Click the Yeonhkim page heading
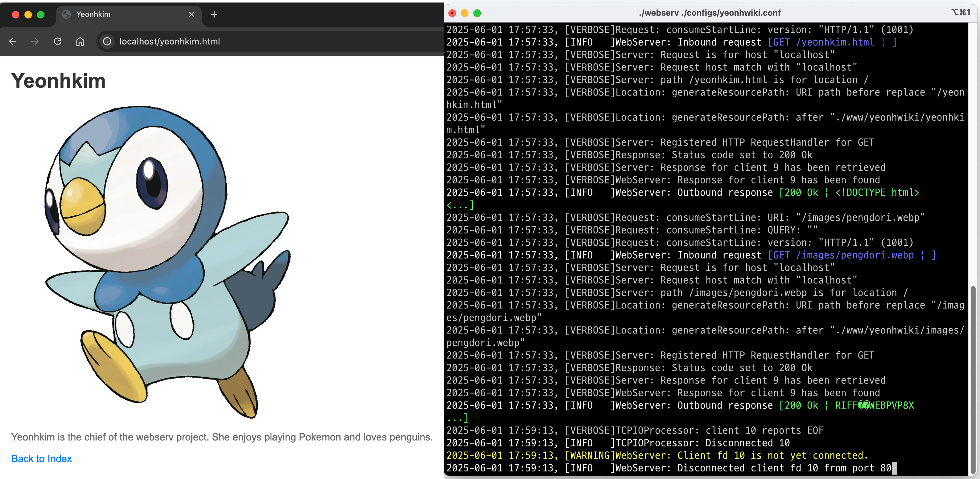980x479 pixels. tap(58, 81)
